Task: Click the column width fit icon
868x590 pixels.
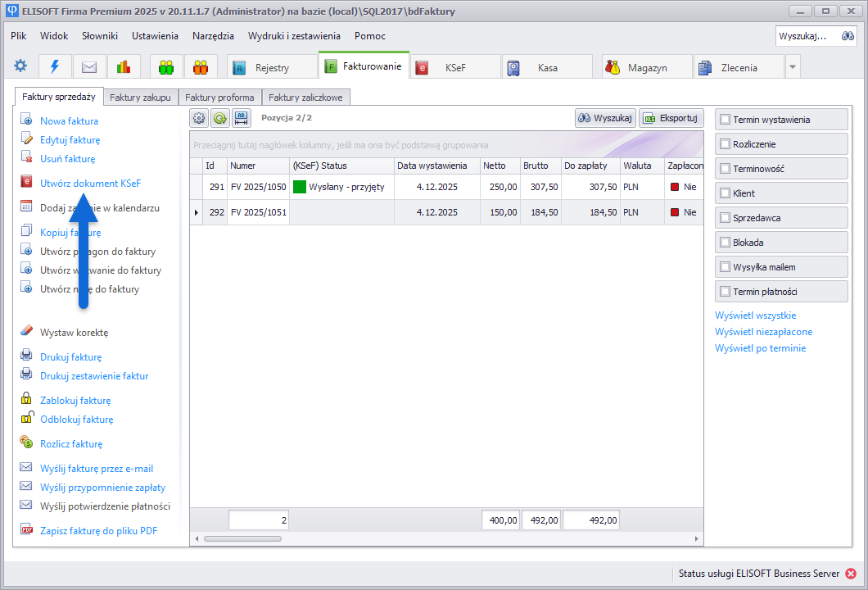Action: pyautogui.click(x=242, y=118)
